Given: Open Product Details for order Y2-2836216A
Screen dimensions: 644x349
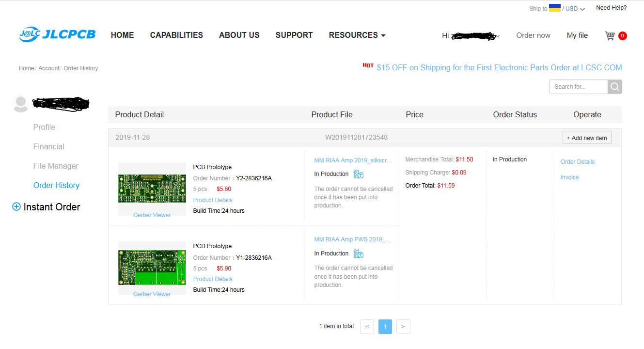Looking at the screenshot, I should tap(213, 200).
